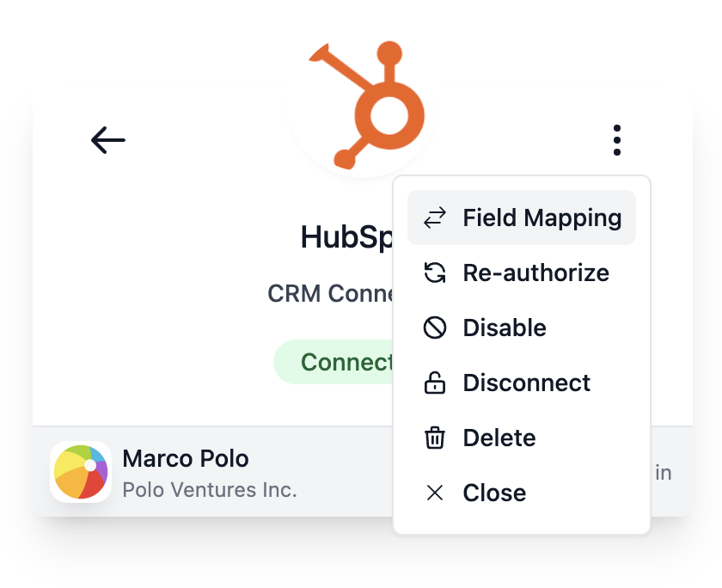Click the Marco Polo name

coord(186,458)
